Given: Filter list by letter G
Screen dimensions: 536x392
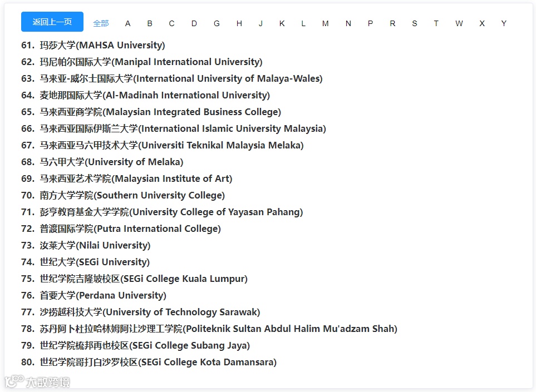Looking at the screenshot, I should (217, 23).
